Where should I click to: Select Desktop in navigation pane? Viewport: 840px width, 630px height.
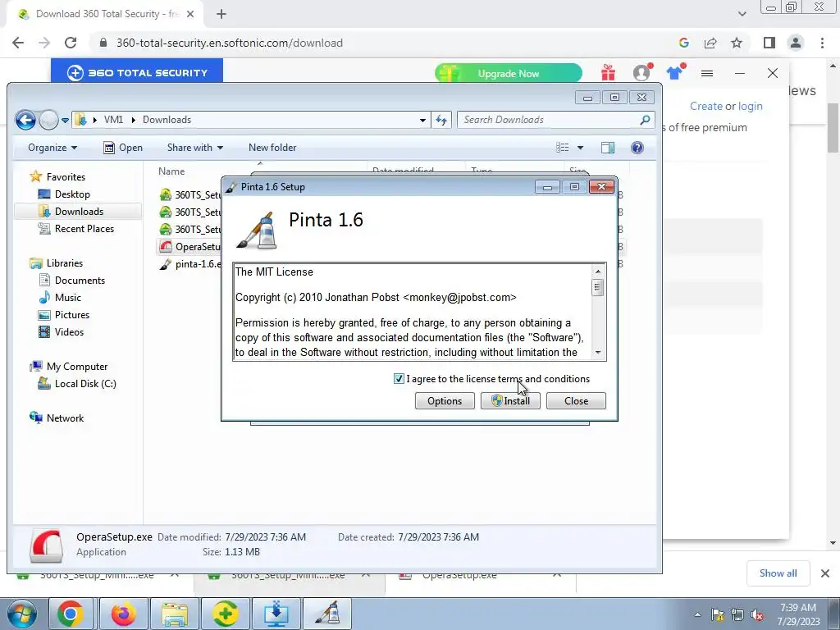72,194
